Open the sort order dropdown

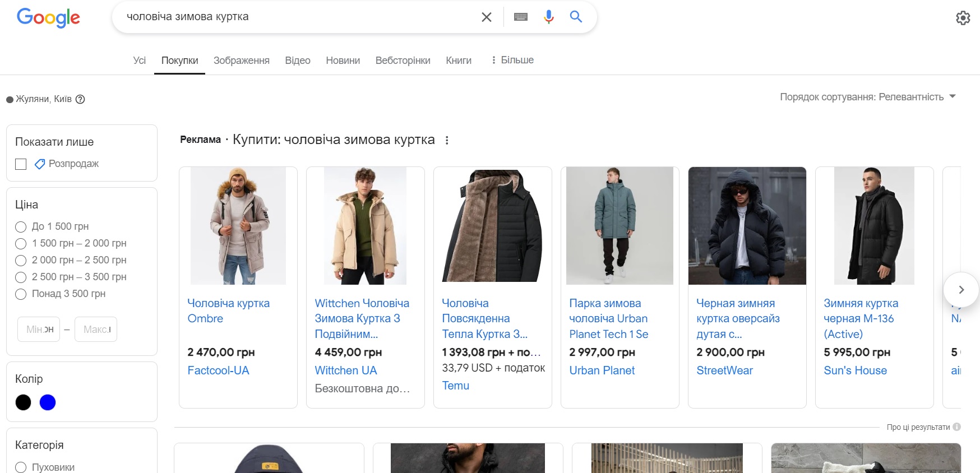tap(867, 97)
